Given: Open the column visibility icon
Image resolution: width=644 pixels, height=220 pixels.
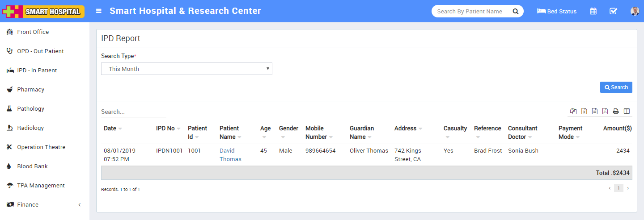Looking at the screenshot, I should tap(627, 111).
